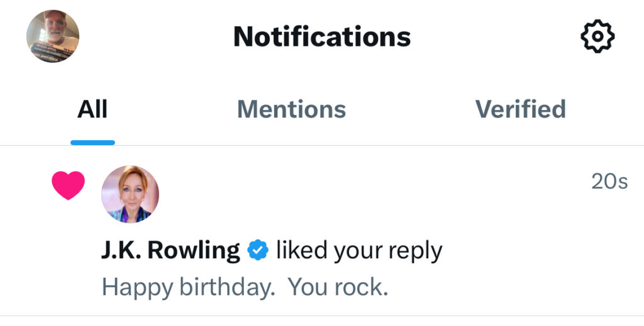Open your profile avatar menu
The width and height of the screenshot is (644, 326).
click(53, 36)
